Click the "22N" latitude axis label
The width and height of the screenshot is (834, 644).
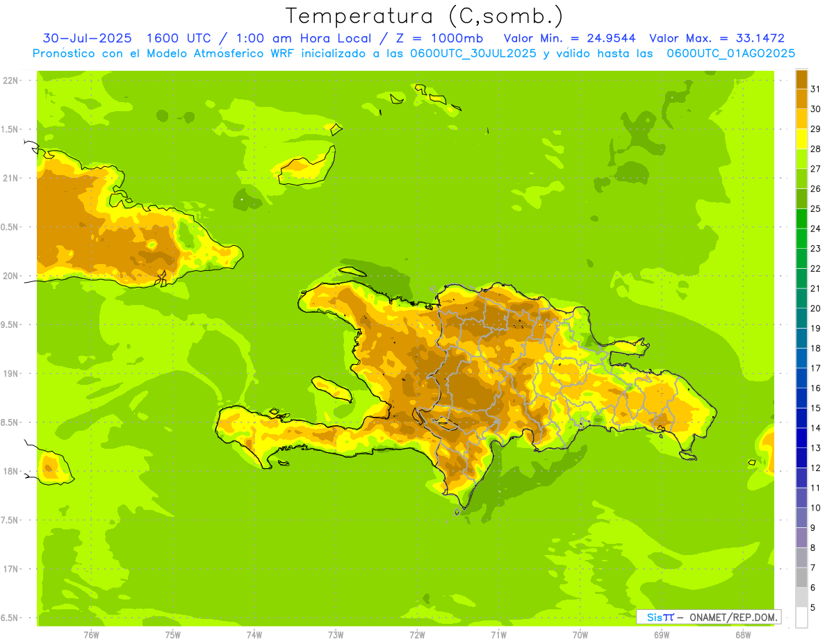[10, 81]
